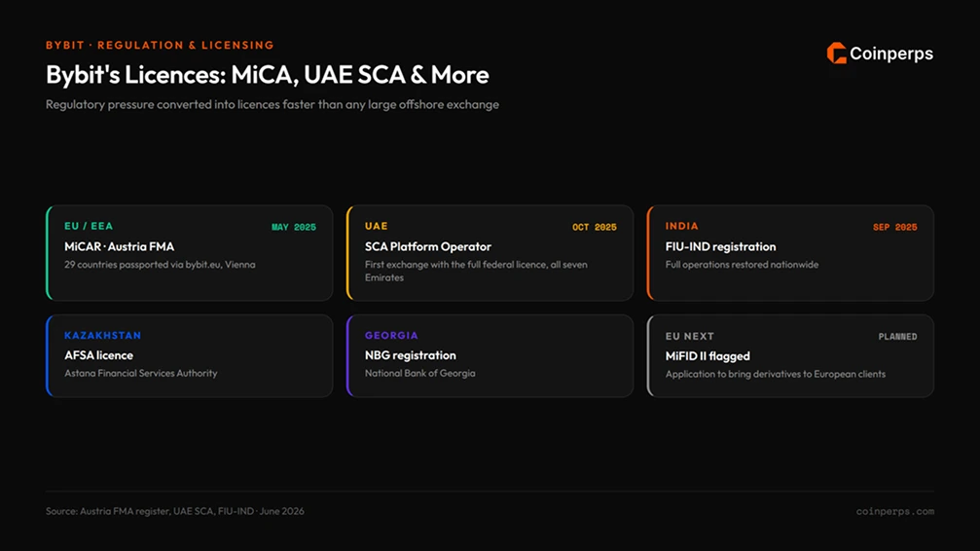Click the "NBG registration" card heading
The width and height of the screenshot is (980, 551).
coord(411,355)
